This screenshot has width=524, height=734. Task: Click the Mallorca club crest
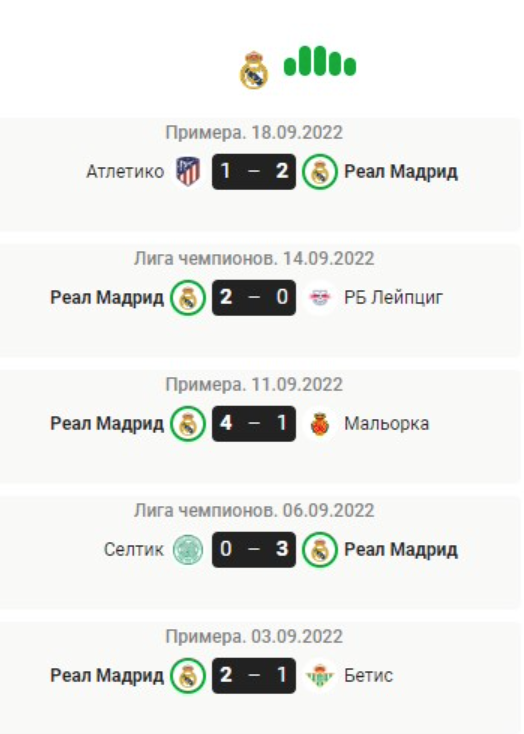point(320,424)
